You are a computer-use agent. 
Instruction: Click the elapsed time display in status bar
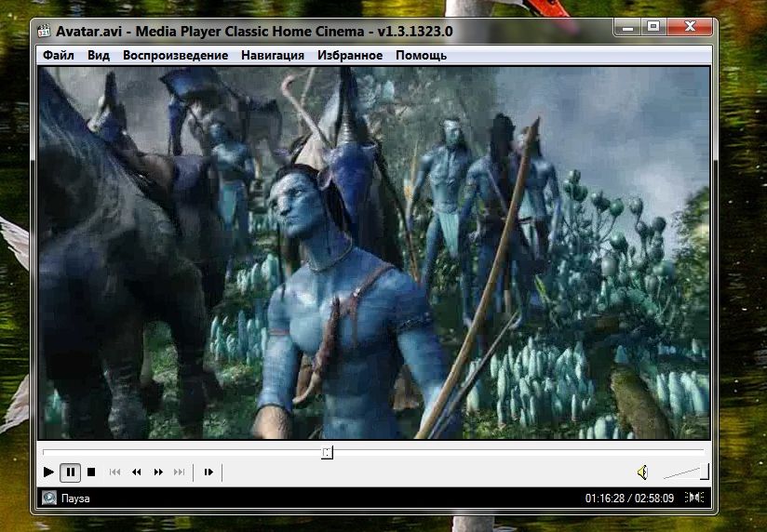point(604,499)
